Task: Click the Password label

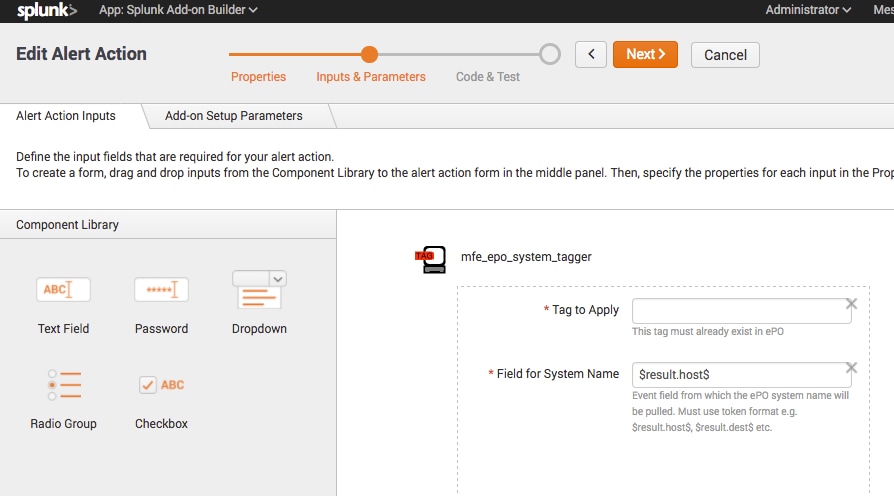Action: point(161,328)
